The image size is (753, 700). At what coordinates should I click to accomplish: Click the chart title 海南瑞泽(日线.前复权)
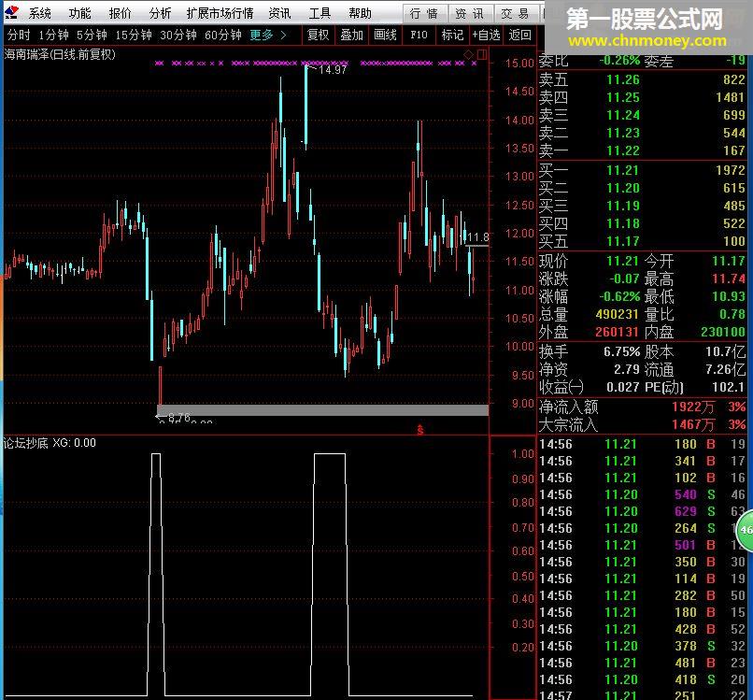[x=60, y=54]
